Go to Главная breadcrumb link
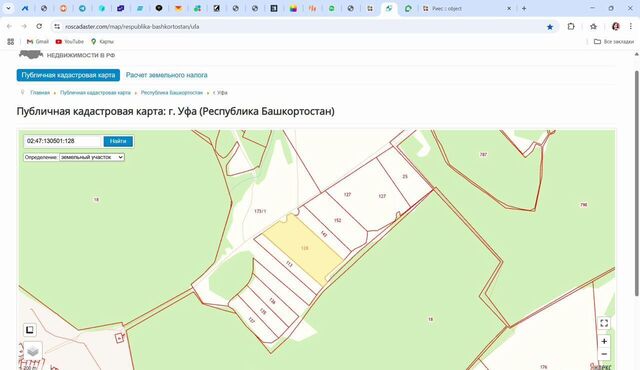This screenshot has height=370, width=640. (40, 93)
